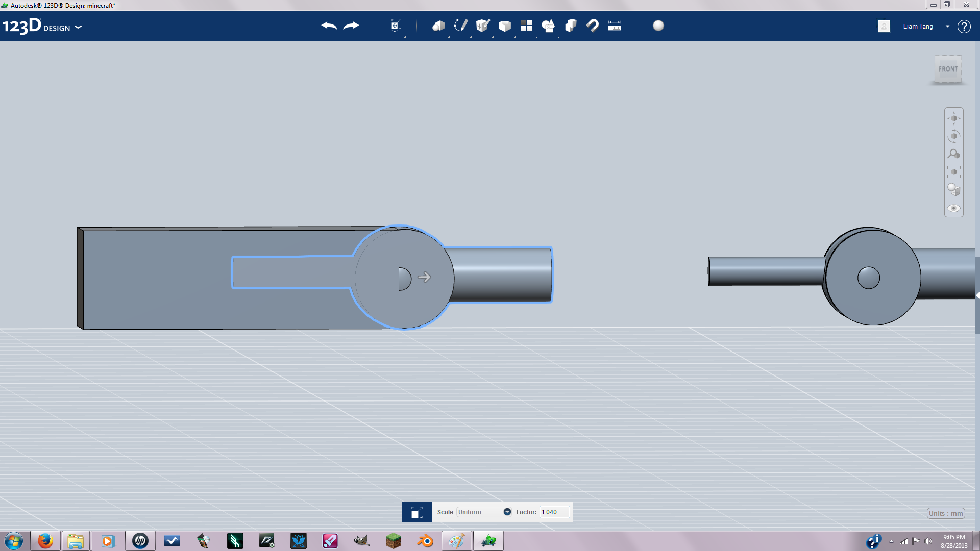The width and height of the screenshot is (980, 551).
Task: Open the Grouping tool
Action: click(x=548, y=26)
